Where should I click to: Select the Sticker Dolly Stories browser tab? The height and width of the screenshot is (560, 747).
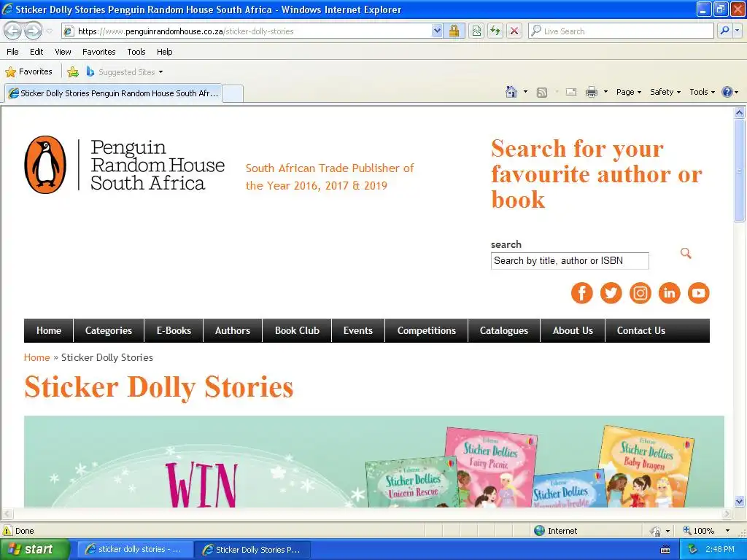tap(113, 93)
